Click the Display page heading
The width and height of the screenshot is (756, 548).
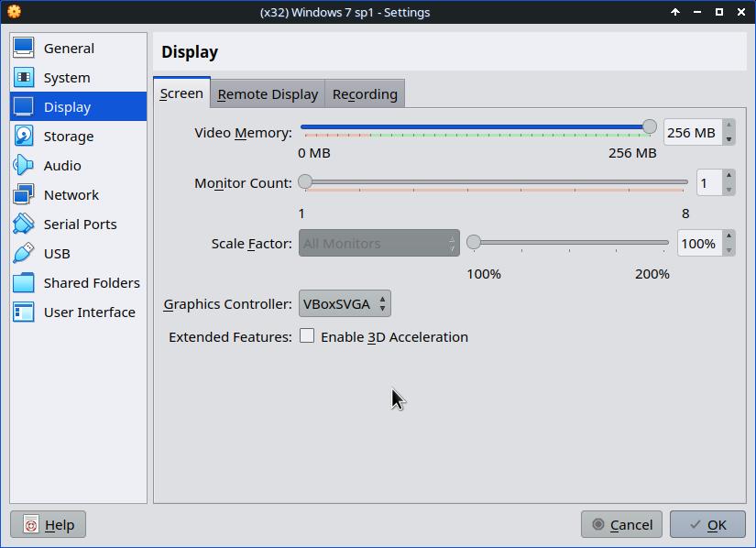point(190,51)
